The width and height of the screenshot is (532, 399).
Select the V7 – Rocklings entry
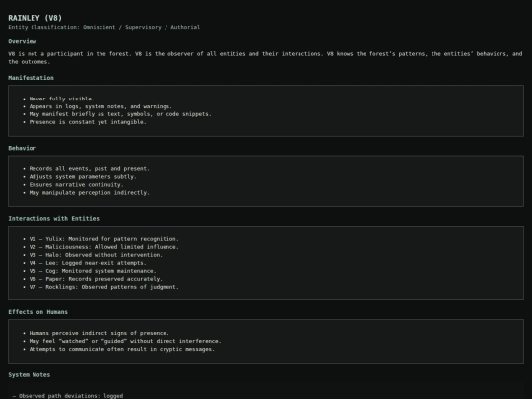(103, 287)
